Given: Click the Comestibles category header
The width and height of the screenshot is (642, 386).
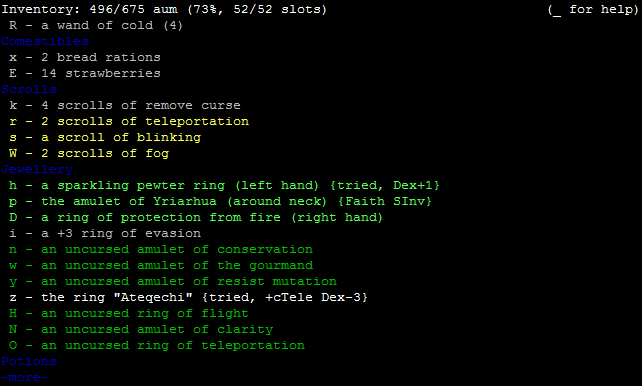Looking at the screenshot, I should [45, 41].
